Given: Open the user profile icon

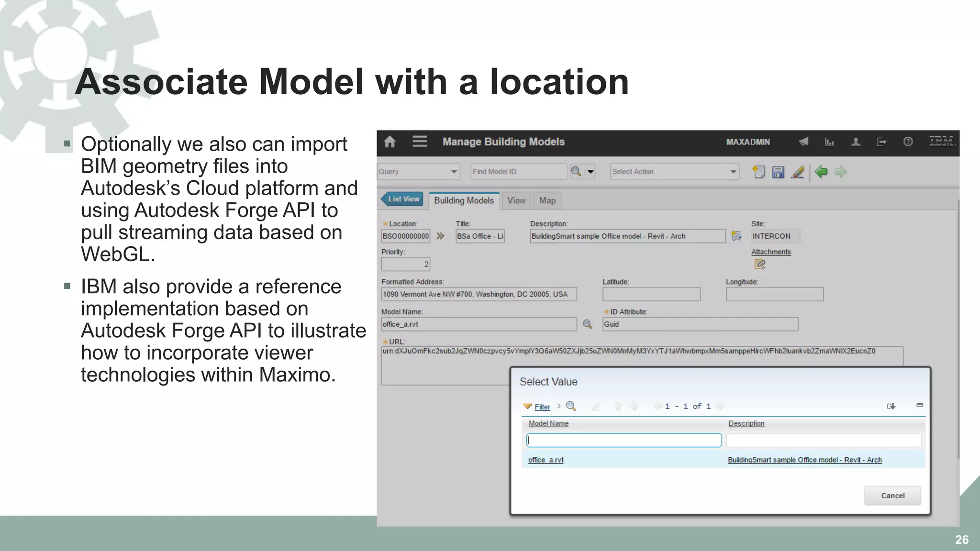Looking at the screenshot, I should [856, 142].
